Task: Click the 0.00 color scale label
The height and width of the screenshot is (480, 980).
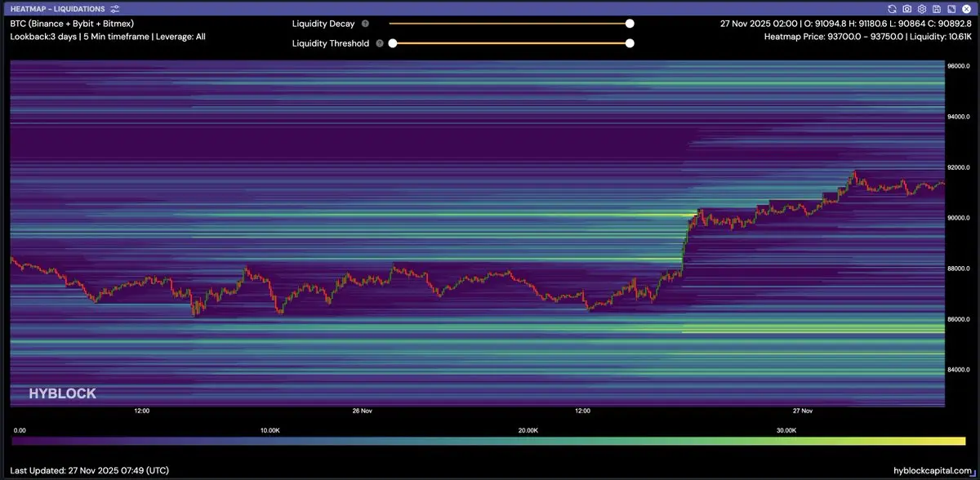Action: tap(20, 430)
